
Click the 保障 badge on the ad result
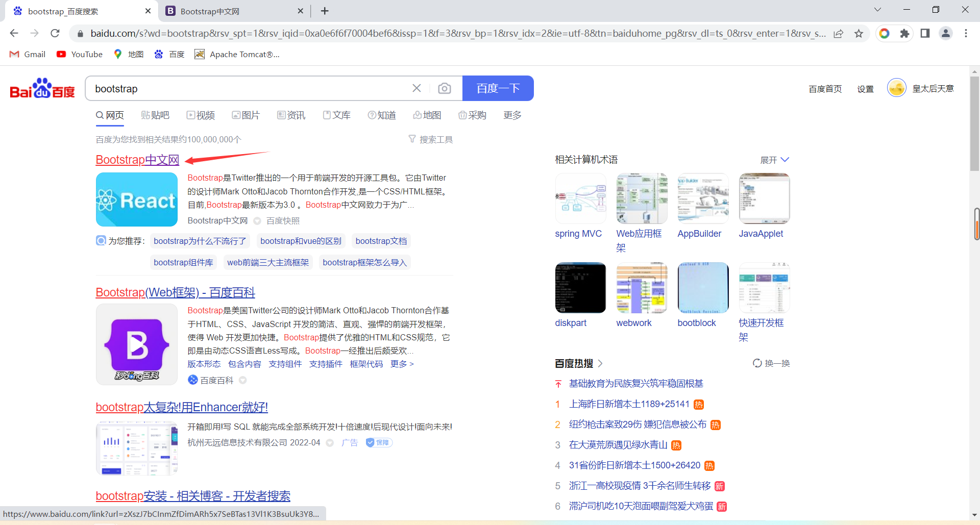coord(379,443)
